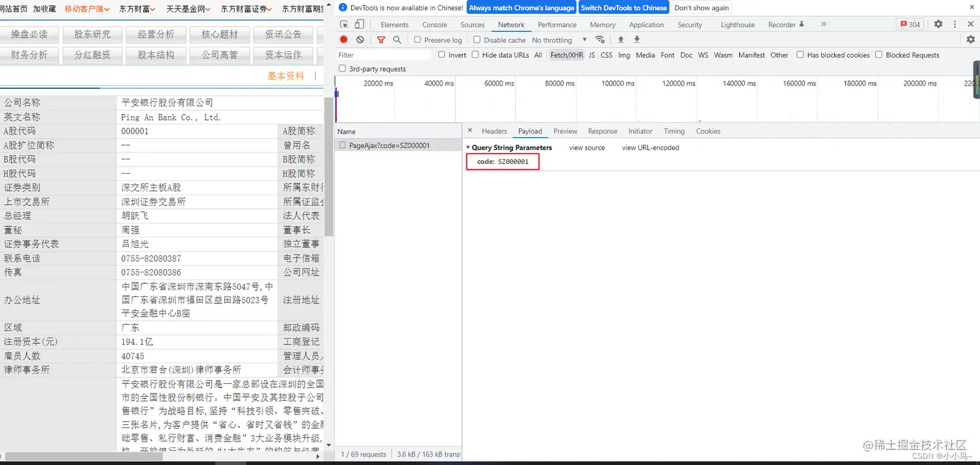Check 3rd-party requests checkbox
980x465 pixels.
pyautogui.click(x=342, y=68)
